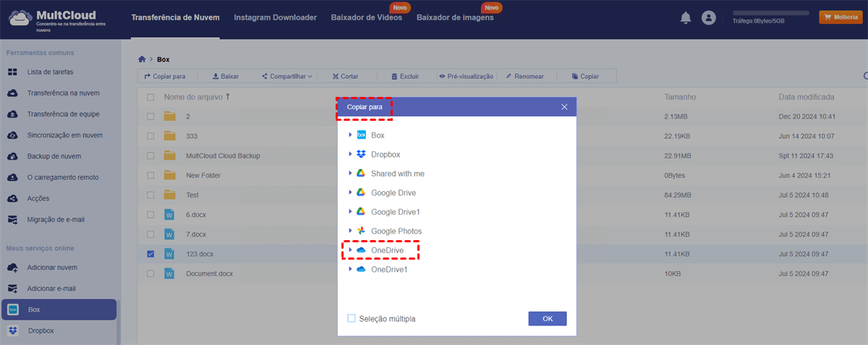The image size is (868, 345).
Task: Click OneDrive cloud icon in dialog
Action: point(361,250)
